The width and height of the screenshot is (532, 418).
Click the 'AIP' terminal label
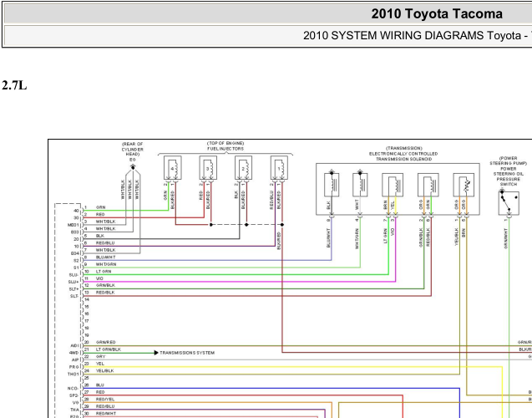tap(75, 360)
